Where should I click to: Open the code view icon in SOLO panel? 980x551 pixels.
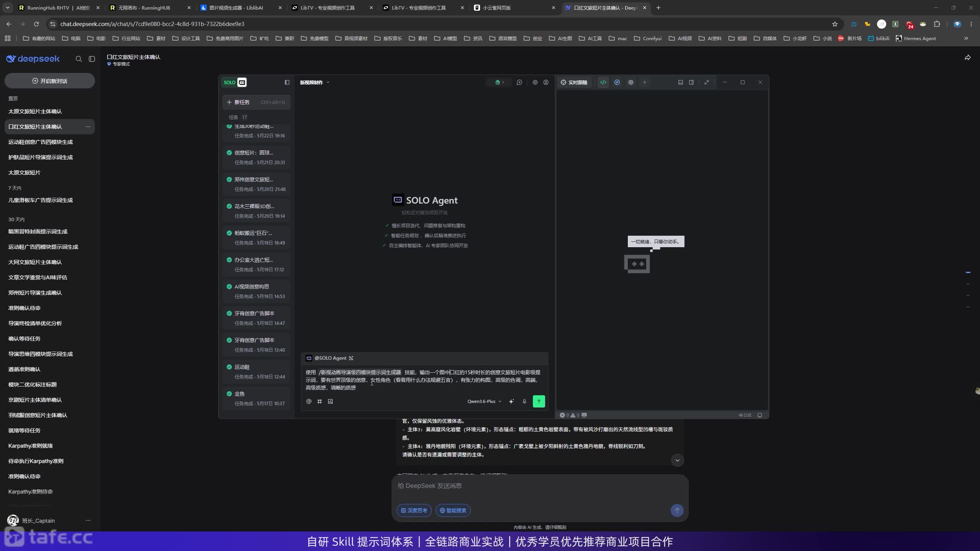pos(603,82)
